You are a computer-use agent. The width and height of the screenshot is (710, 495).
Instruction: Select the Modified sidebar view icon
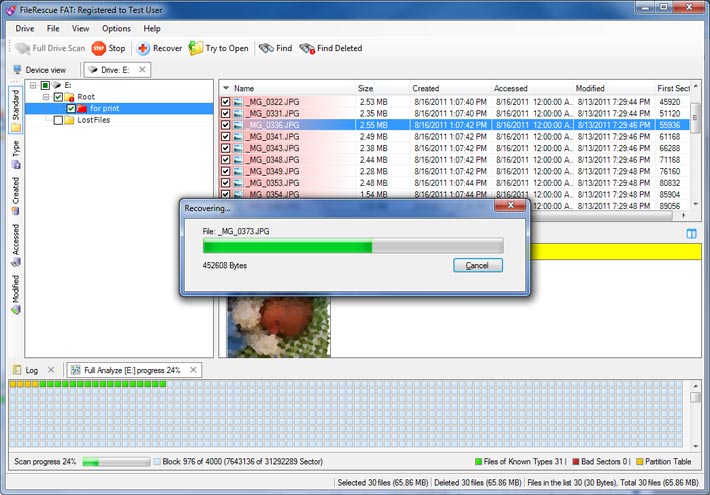(16, 310)
